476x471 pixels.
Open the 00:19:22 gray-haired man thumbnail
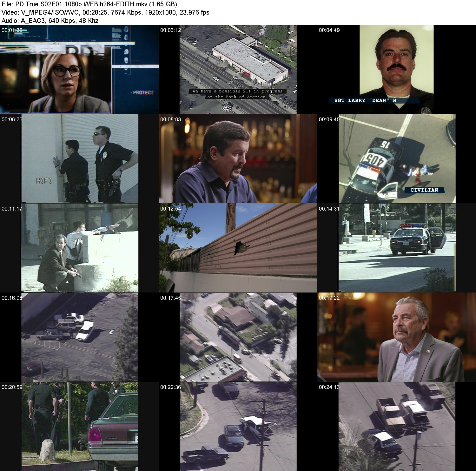pos(397,337)
